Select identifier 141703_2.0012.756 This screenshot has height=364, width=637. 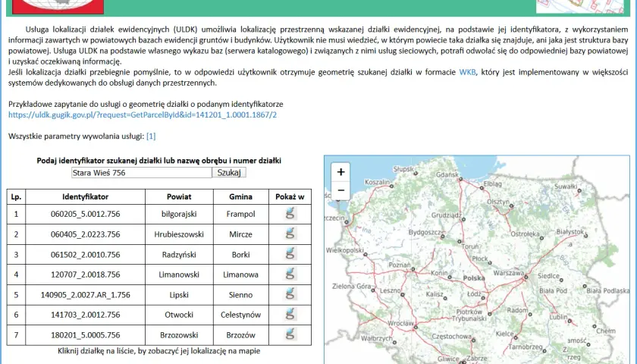tap(85, 315)
